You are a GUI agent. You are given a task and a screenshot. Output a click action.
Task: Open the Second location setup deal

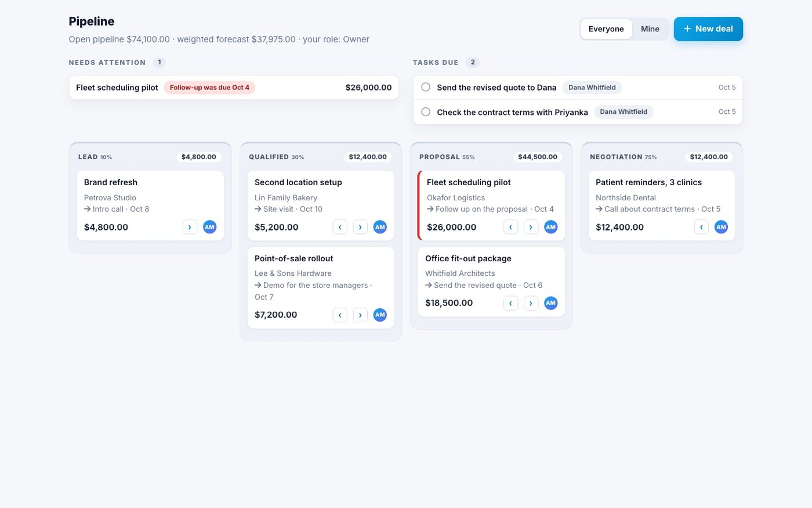tap(321, 206)
